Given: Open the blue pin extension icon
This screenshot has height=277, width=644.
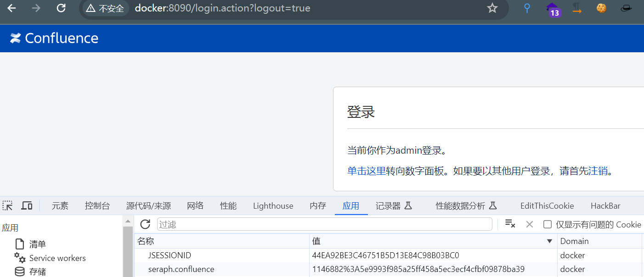Looking at the screenshot, I should point(527,8).
